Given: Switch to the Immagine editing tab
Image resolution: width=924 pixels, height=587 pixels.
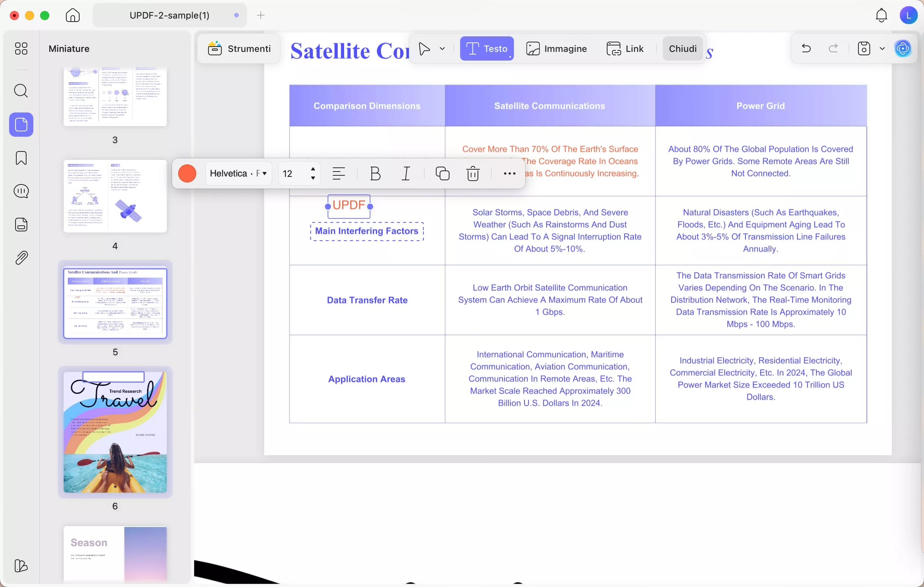Looking at the screenshot, I should click(556, 49).
